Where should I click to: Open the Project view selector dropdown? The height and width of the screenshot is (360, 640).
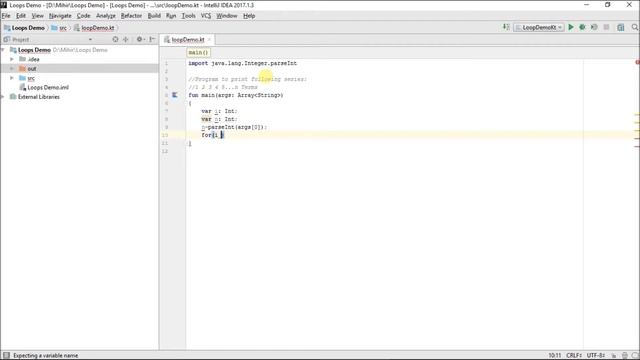pos(90,40)
